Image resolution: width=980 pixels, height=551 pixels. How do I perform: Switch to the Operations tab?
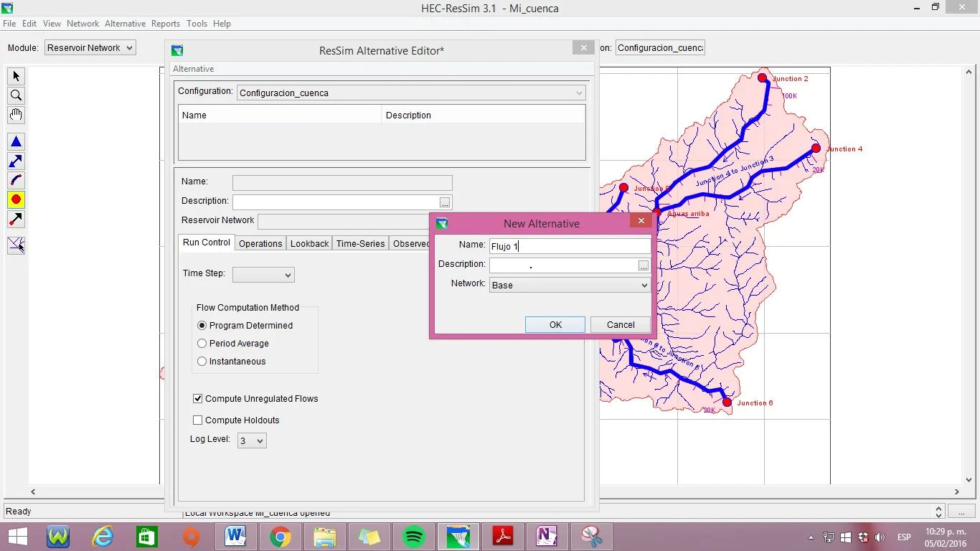coord(260,243)
